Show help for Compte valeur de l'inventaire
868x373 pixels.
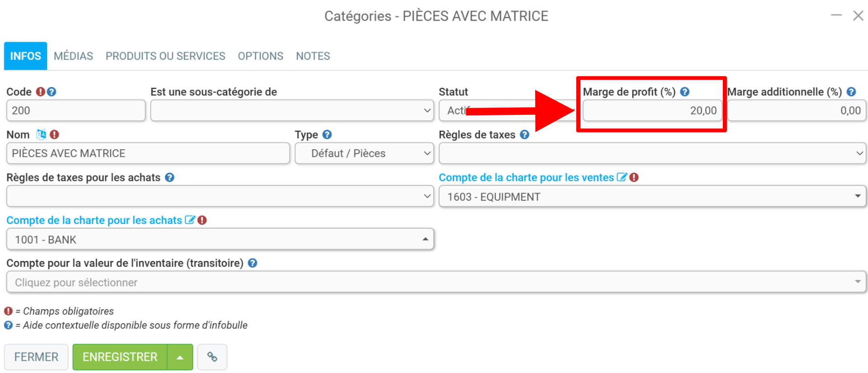[253, 263]
